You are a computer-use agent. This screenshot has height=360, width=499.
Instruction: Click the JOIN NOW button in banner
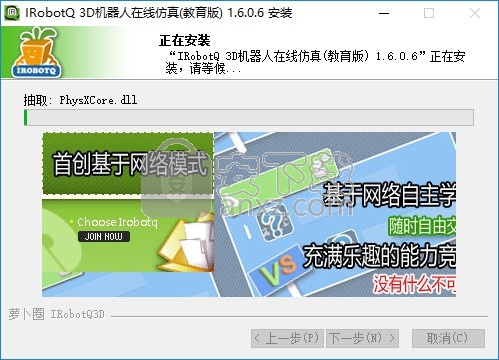104,237
